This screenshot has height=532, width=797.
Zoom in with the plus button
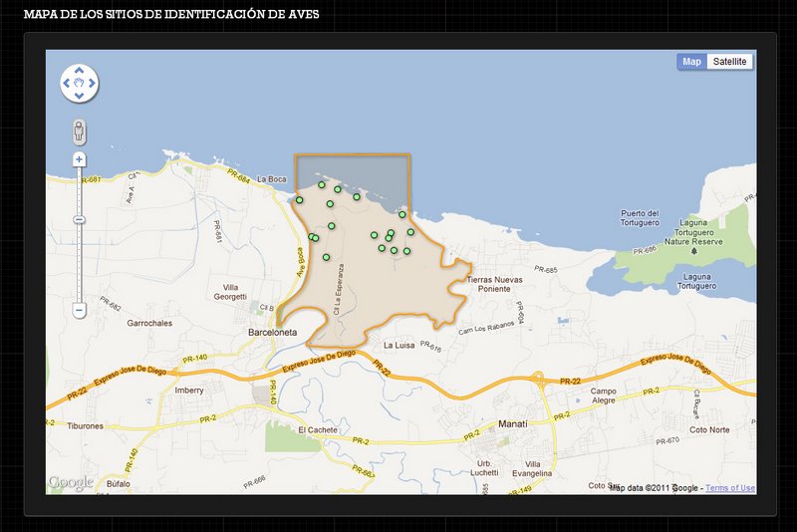click(x=80, y=159)
